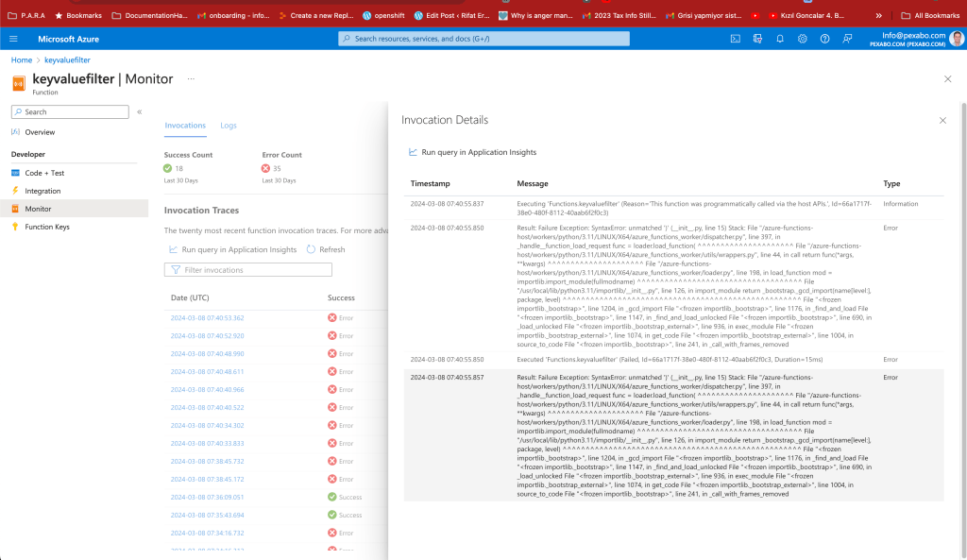
Task: Open the 2023 Tax Info Still... Gmail bookmark
Action: pos(619,15)
